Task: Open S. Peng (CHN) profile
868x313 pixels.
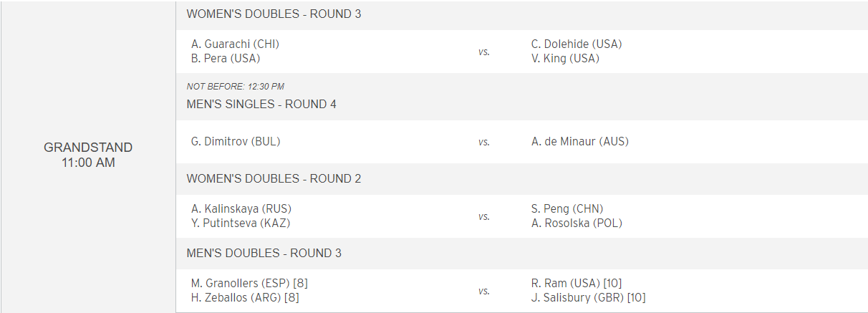Action: point(567,208)
